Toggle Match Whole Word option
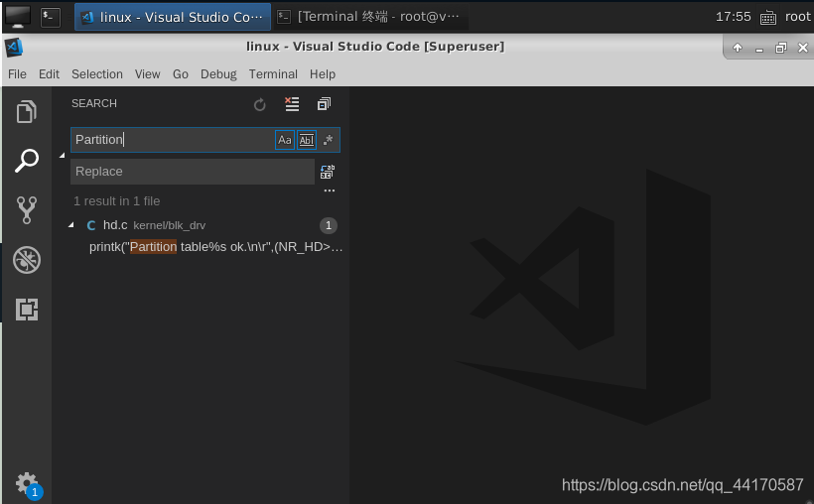The image size is (814, 504). point(307,140)
